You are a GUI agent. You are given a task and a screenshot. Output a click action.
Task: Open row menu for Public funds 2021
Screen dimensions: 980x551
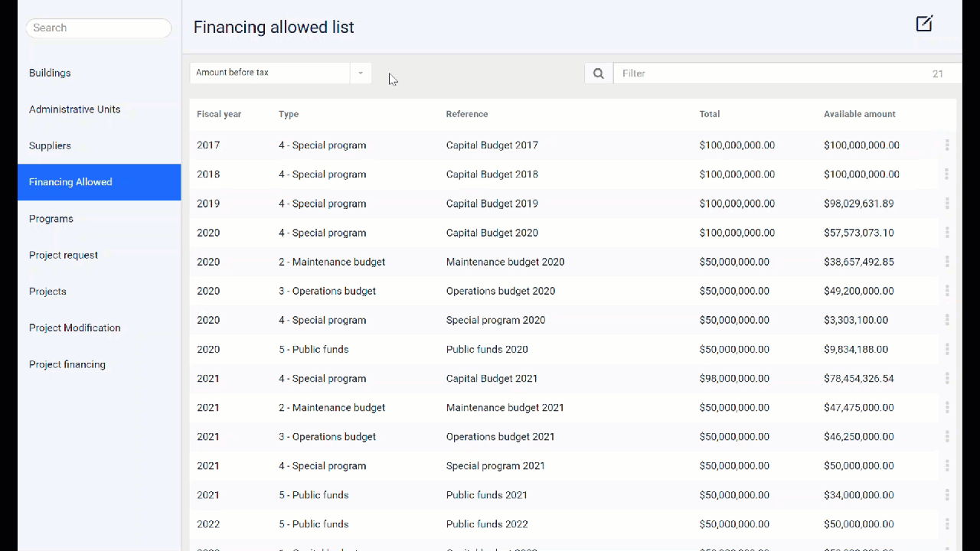pyautogui.click(x=947, y=494)
